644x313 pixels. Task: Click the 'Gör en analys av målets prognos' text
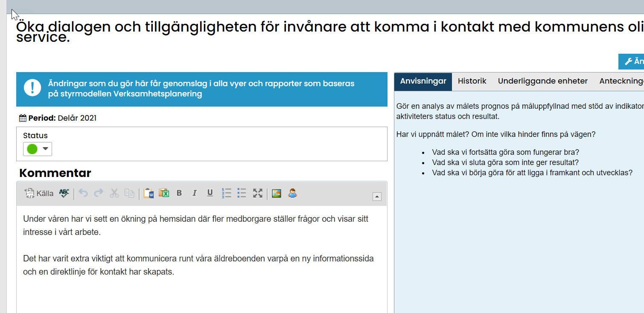[x=520, y=111]
